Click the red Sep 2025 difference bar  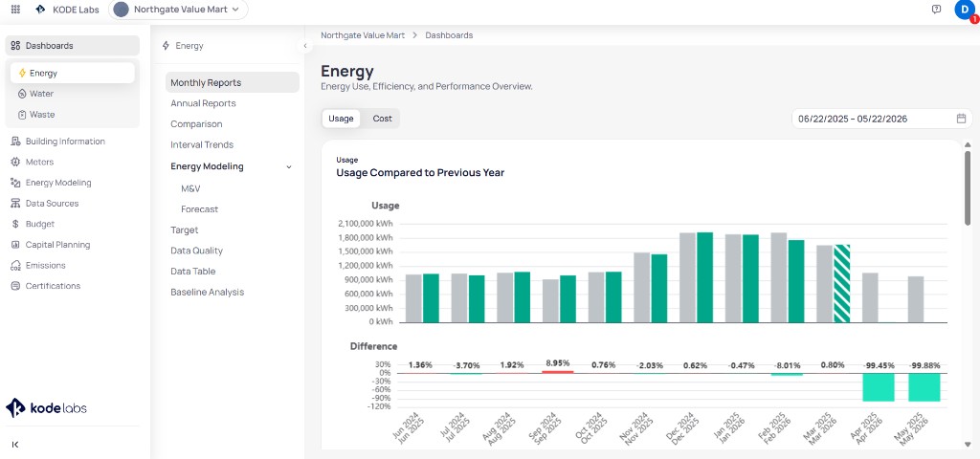pyautogui.click(x=558, y=372)
